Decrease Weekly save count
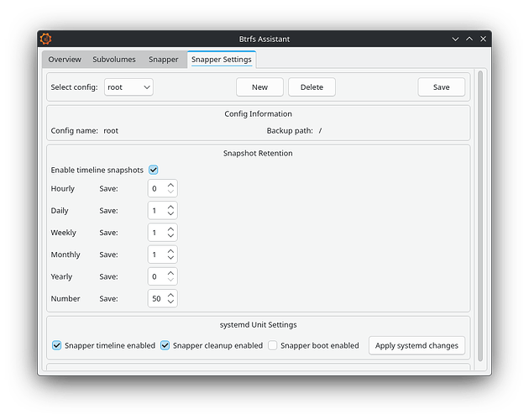 170,236
